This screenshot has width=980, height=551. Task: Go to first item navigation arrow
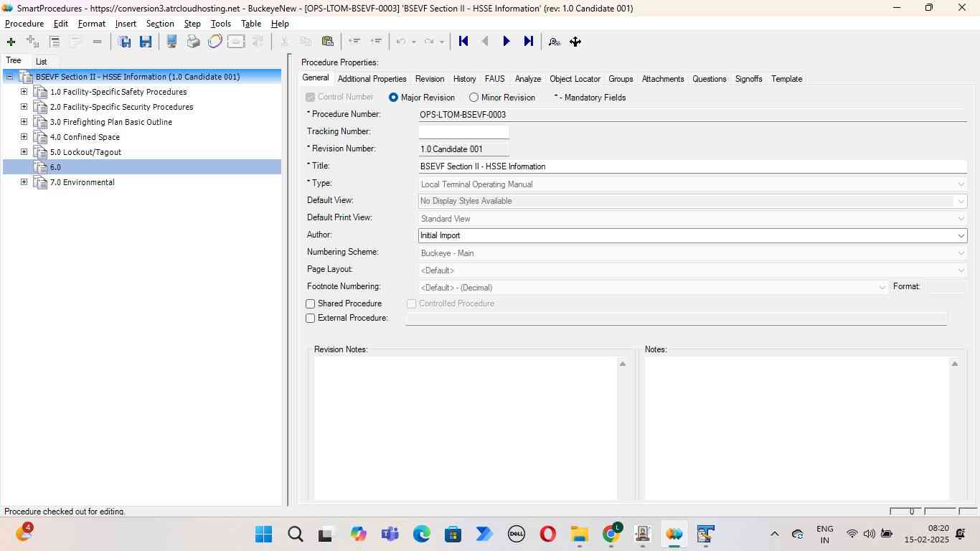[x=463, y=42]
